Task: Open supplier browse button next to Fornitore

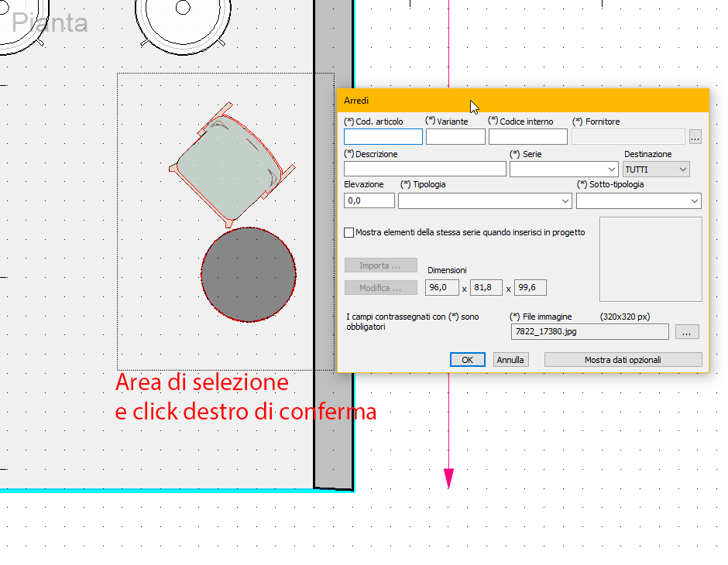Action: [695, 137]
